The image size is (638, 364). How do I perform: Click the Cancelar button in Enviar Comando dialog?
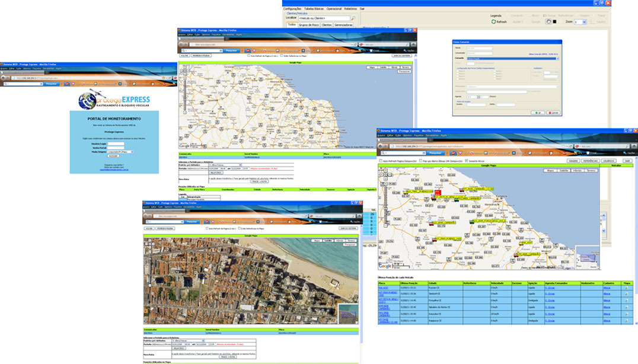pos(553,113)
